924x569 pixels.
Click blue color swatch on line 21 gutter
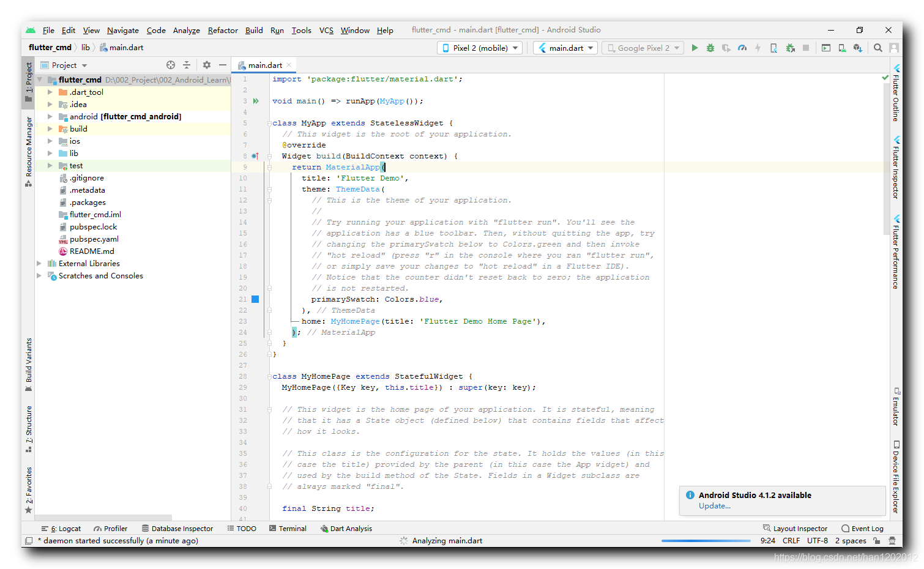tap(255, 299)
